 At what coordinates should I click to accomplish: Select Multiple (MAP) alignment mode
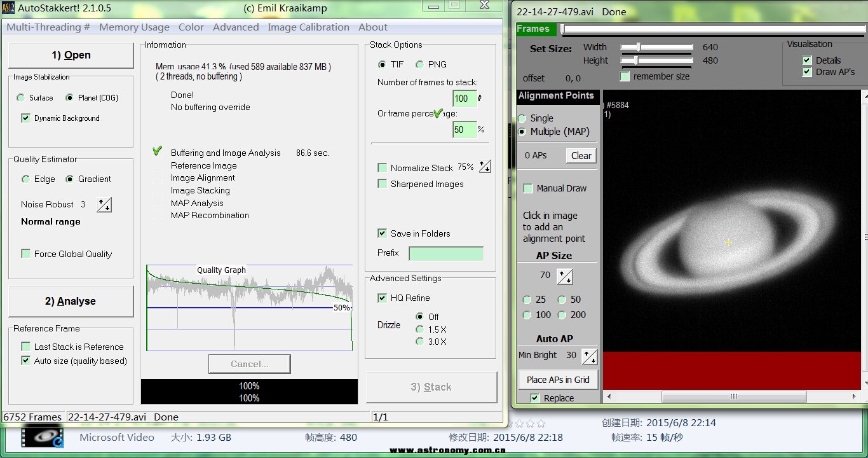[522, 132]
